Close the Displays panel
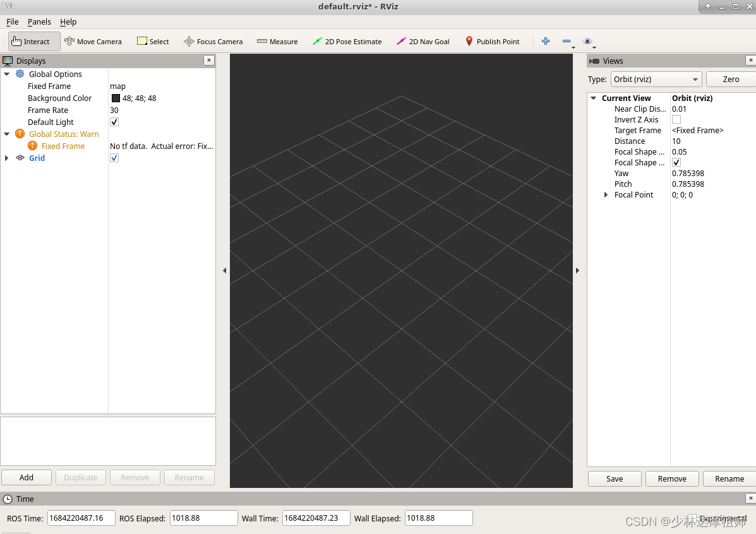 point(209,60)
